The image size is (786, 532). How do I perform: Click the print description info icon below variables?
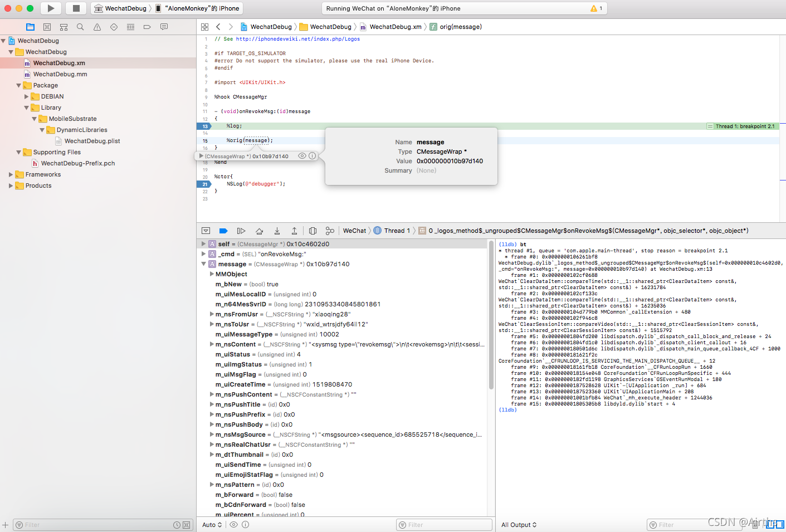245,525
